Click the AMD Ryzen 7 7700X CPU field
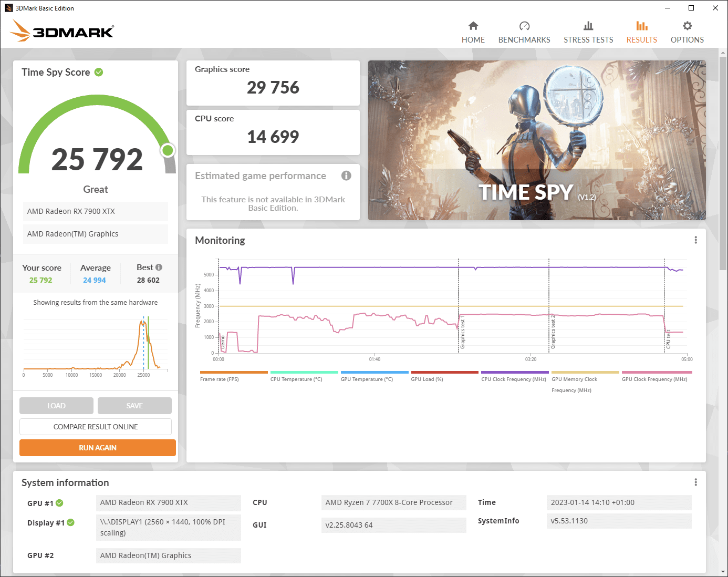This screenshot has height=577, width=728. tap(394, 502)
